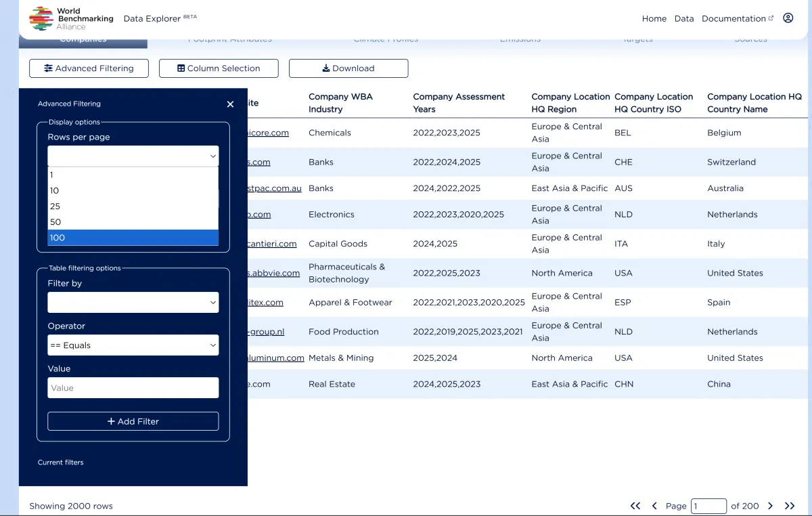The height and width of the screenshot is (516, 812).
Task: Go to Home in top navigation
Action: 654,18
